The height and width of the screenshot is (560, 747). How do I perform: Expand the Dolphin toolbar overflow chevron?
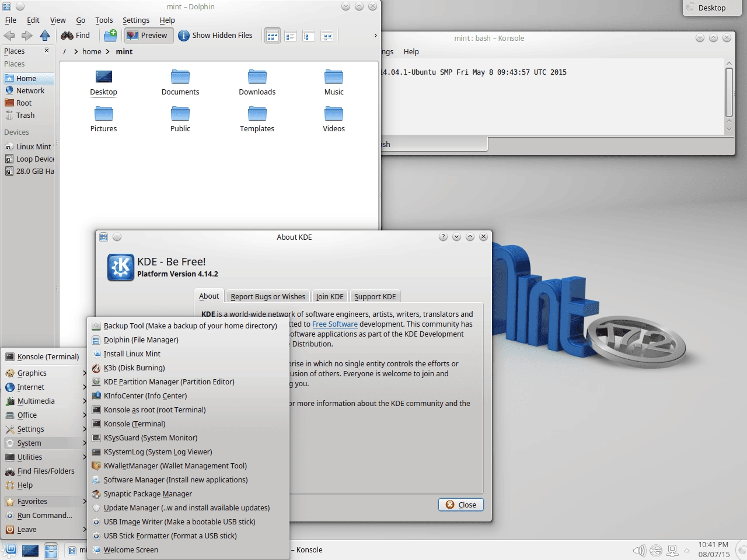coord(375,36)
